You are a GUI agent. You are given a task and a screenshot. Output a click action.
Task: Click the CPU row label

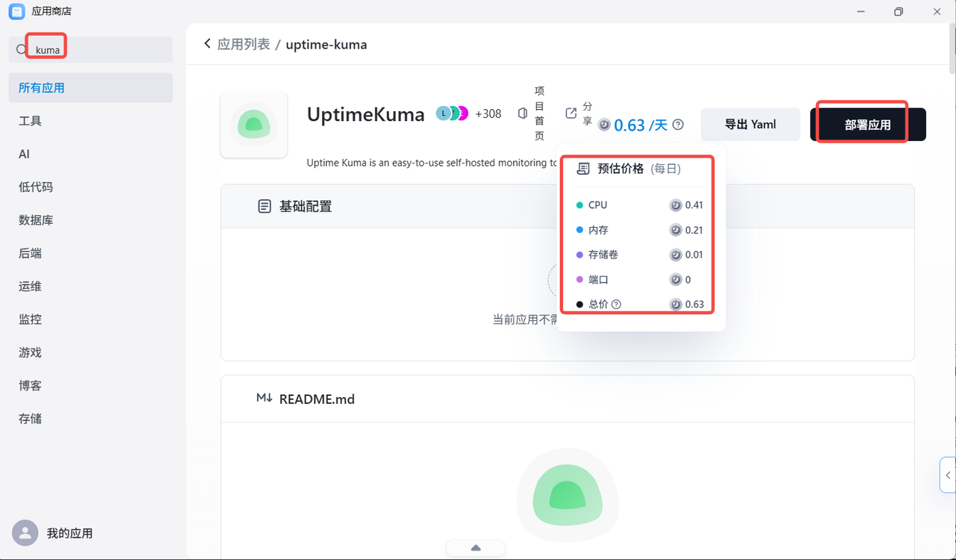pyautogui.click(x=597, y=205)
